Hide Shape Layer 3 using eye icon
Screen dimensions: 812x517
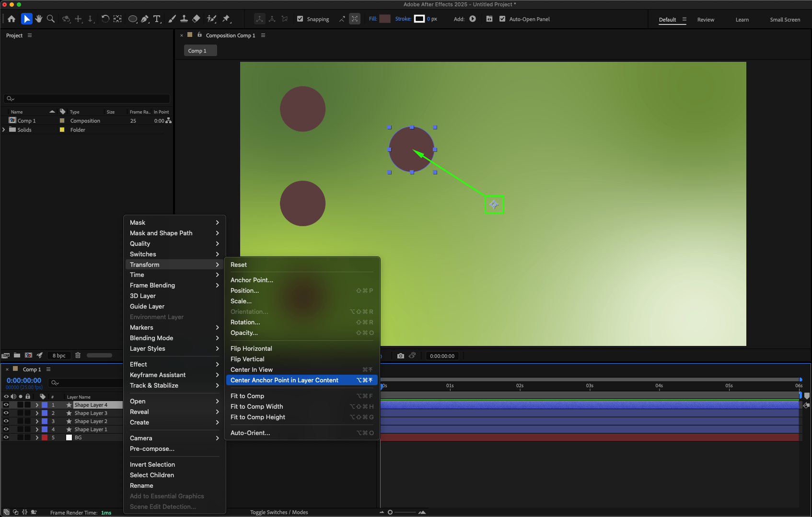(x=6, y=413)
